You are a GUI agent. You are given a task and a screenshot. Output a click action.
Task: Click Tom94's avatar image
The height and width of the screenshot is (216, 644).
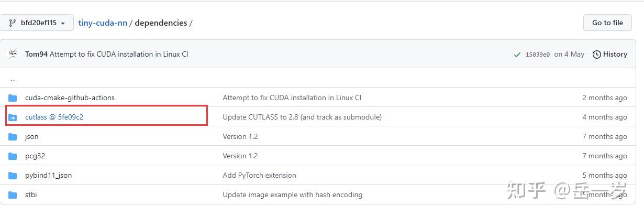coord(13,54)
